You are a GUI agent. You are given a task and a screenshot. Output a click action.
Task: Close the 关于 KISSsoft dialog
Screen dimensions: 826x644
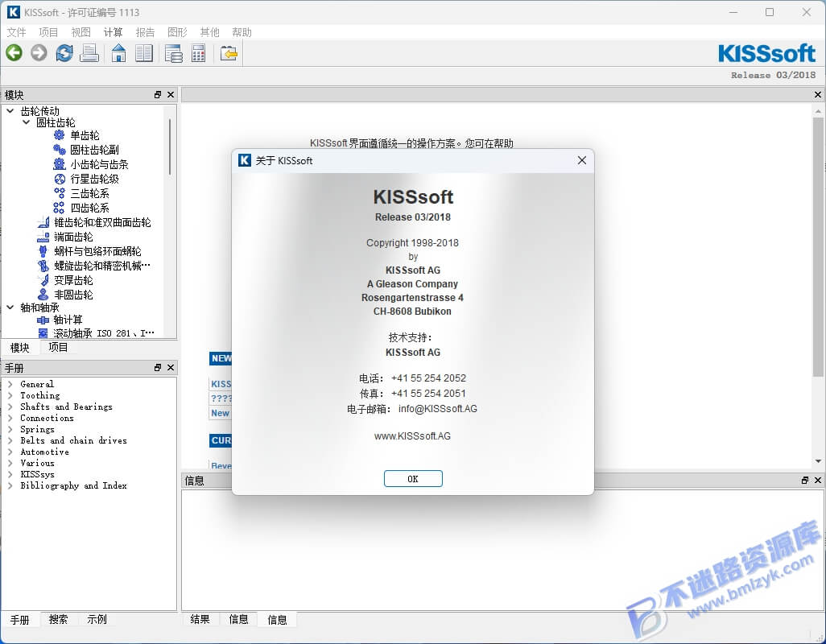[581, 160]
